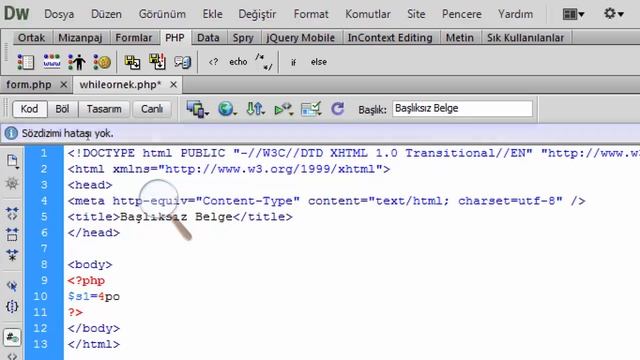This screenshot has height=360, width=640.
Task: Click the <?php opening tag on line 9
Action: [x=86, y=281]
